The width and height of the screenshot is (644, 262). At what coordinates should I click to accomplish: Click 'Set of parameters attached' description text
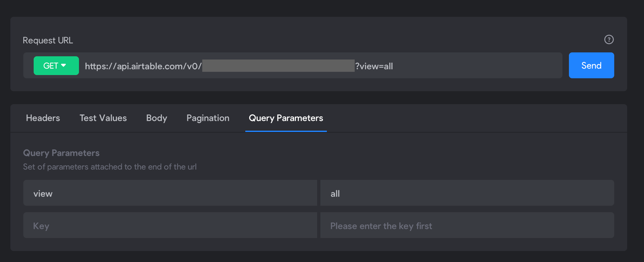tap(110, 167)
